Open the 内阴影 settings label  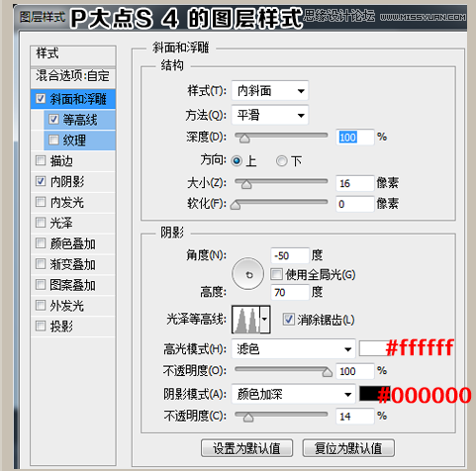[67, 181]
